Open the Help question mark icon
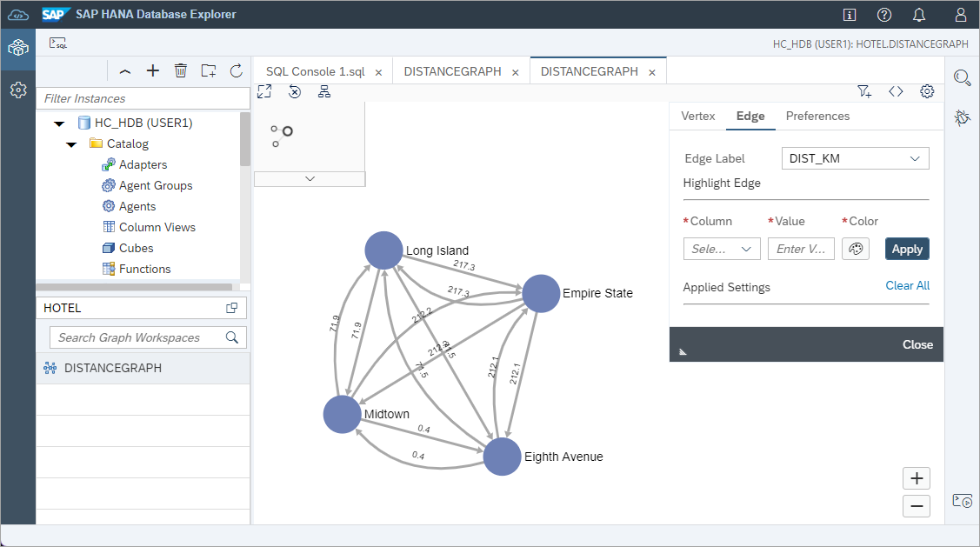The width and height of the screenshot is (980, 547). pos(883,15)
